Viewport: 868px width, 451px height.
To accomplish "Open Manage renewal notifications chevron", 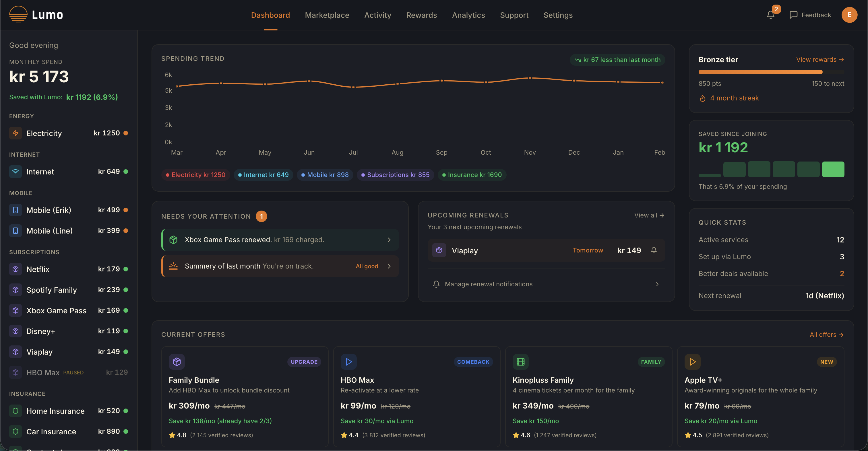I will [657, 284].
